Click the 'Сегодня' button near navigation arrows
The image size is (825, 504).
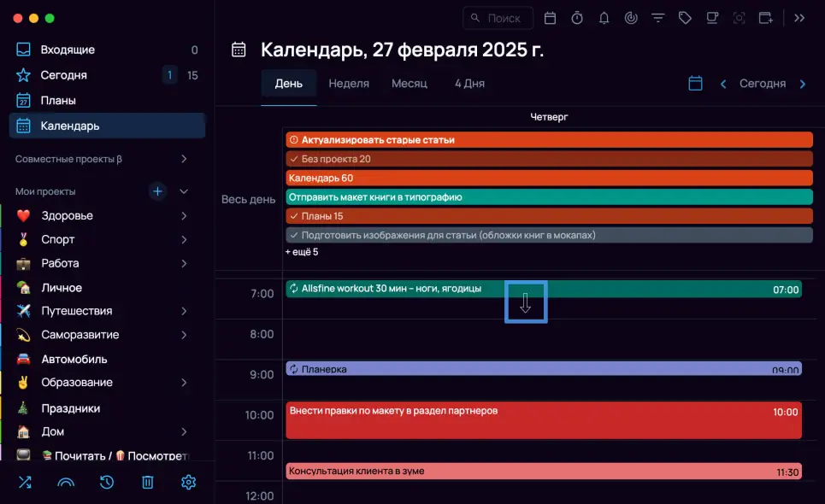click(762, 84)
